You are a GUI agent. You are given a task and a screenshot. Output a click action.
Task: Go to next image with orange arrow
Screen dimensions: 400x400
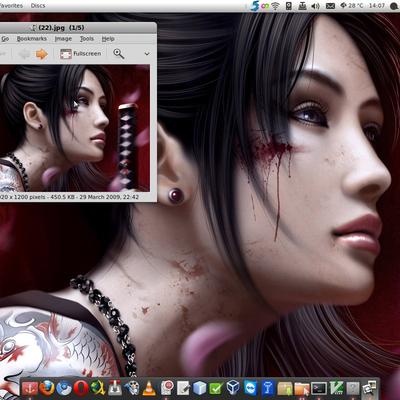coord(42,54)
